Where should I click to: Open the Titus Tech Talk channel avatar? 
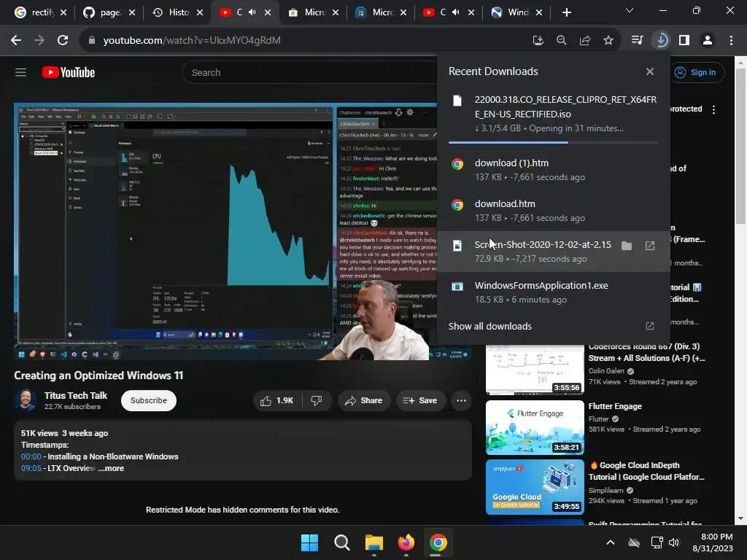coord(26,400)
